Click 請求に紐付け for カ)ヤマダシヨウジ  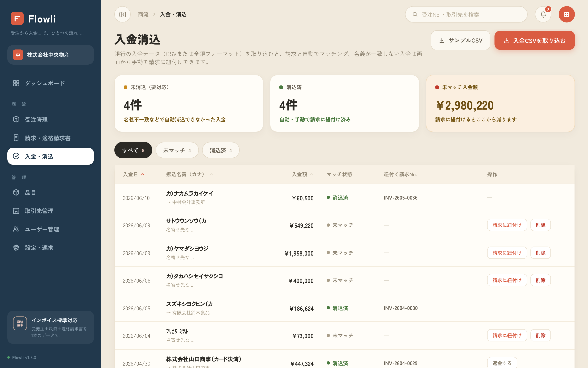pos(507,253)
